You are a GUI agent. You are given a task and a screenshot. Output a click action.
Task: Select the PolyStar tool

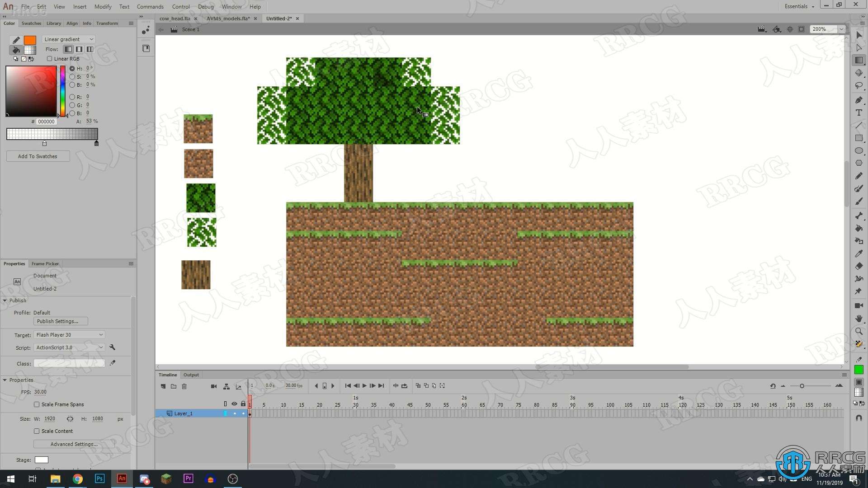click(859, 163)
